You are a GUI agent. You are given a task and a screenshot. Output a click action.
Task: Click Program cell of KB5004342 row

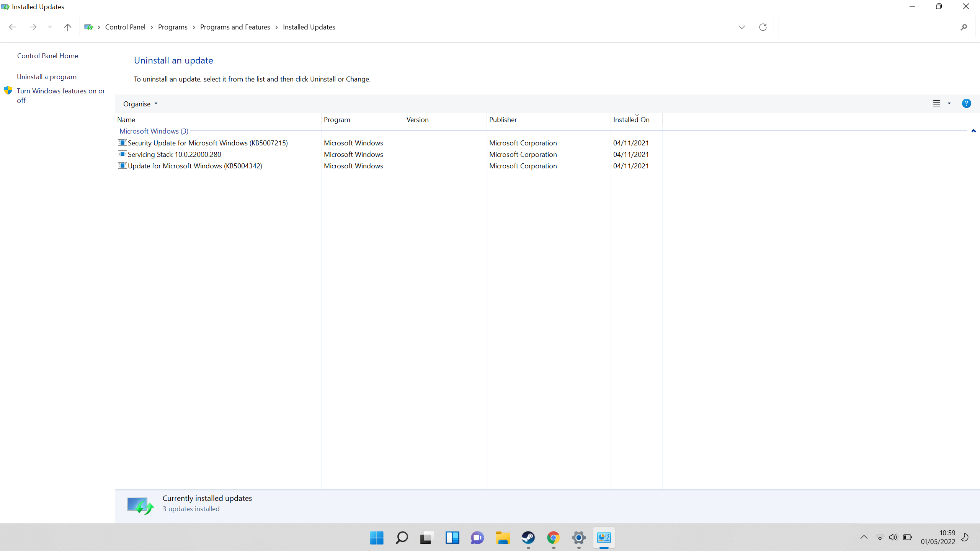click(x=353, y=166)
